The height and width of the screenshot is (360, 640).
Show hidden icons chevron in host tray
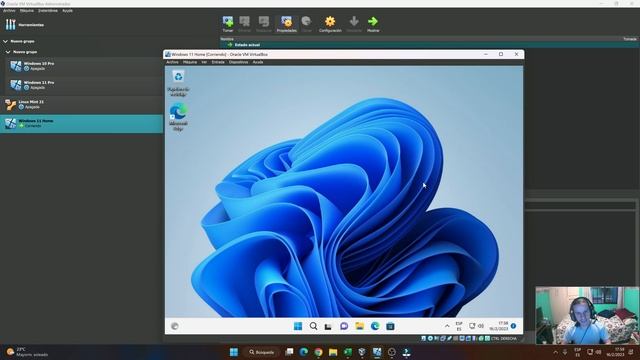click(555, 352)
